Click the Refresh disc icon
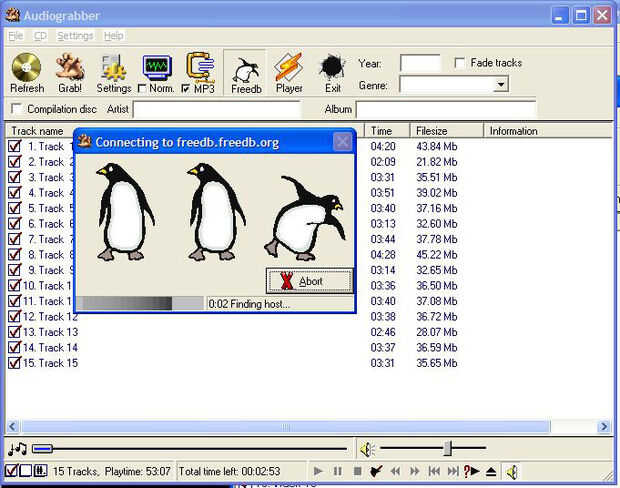 [x=26, y=67]
